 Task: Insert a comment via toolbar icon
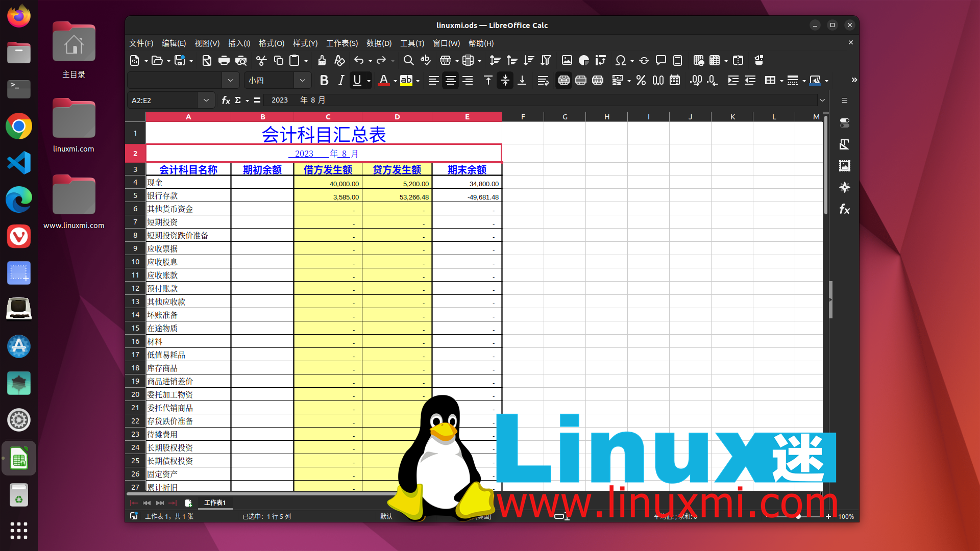(660, 61)
